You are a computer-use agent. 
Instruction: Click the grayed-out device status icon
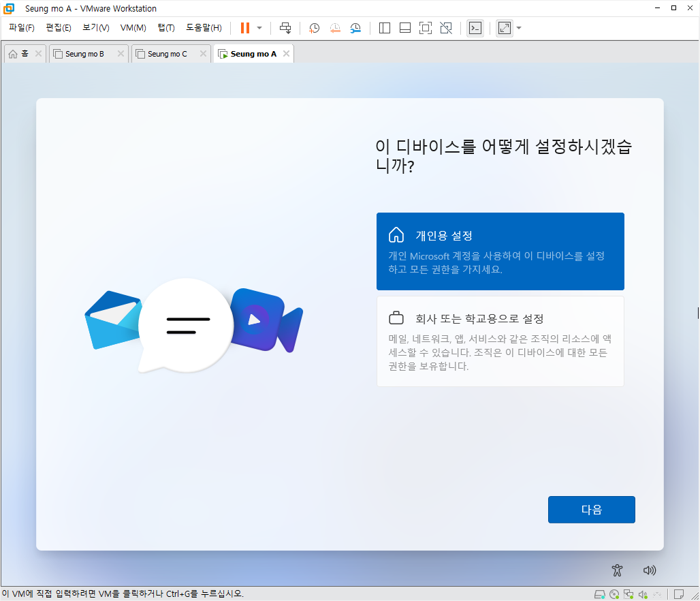tap(657, 594)
